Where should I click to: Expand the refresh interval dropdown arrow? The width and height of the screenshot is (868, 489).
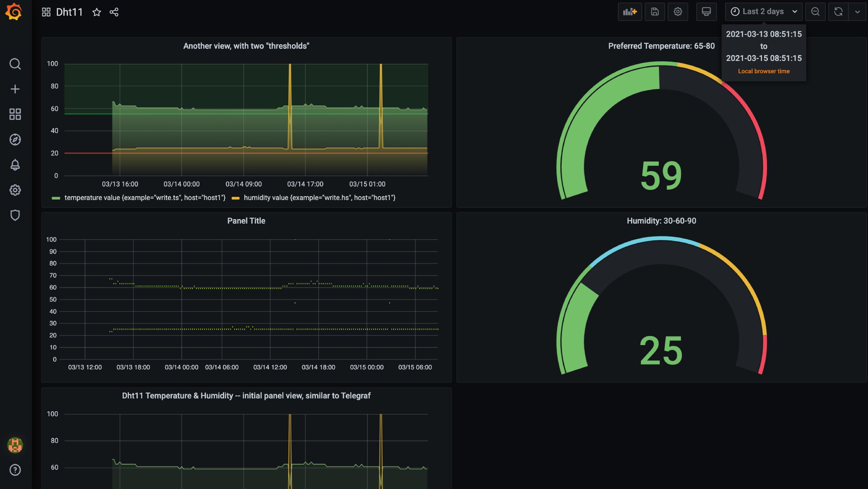(857, 12)
